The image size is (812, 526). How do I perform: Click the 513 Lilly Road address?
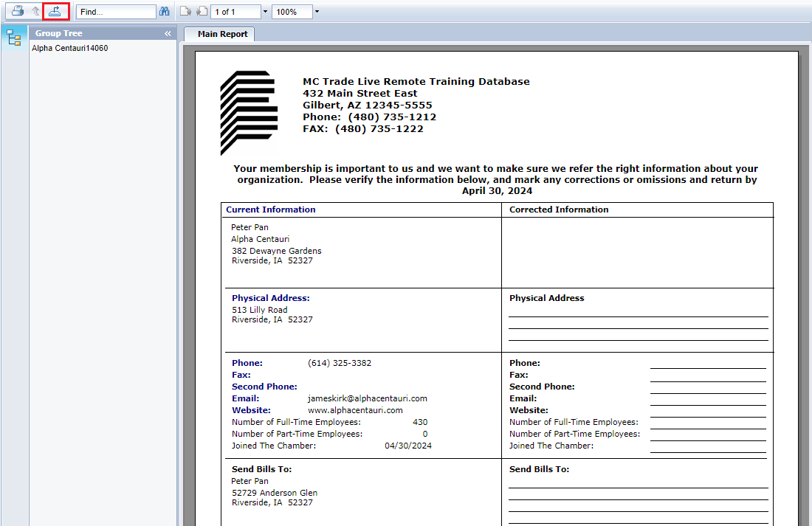[259, 310]
